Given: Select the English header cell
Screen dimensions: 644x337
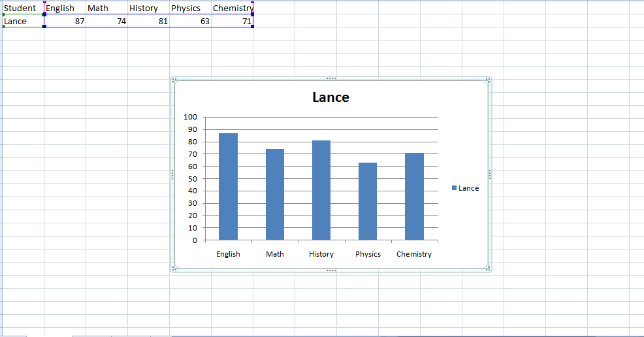Looking at the screenshot, I should pos(65,8).
